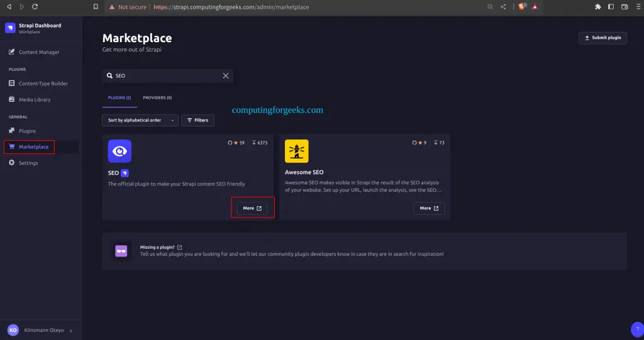The width and height of the screenshot is (644, 340).
Task: Click the SEO card downloads count 6373
Action: pyautogui.click(x=260, y=143)
